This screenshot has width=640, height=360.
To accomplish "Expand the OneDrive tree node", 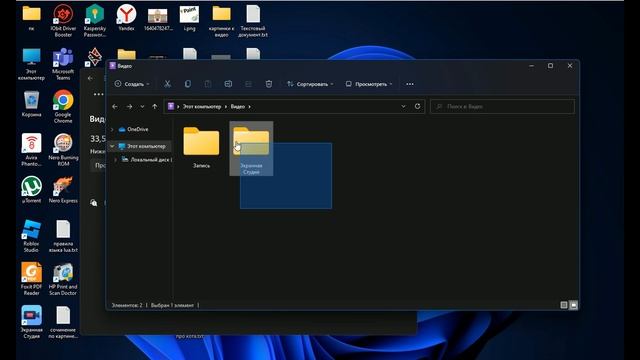I will (x=112, y=129).
